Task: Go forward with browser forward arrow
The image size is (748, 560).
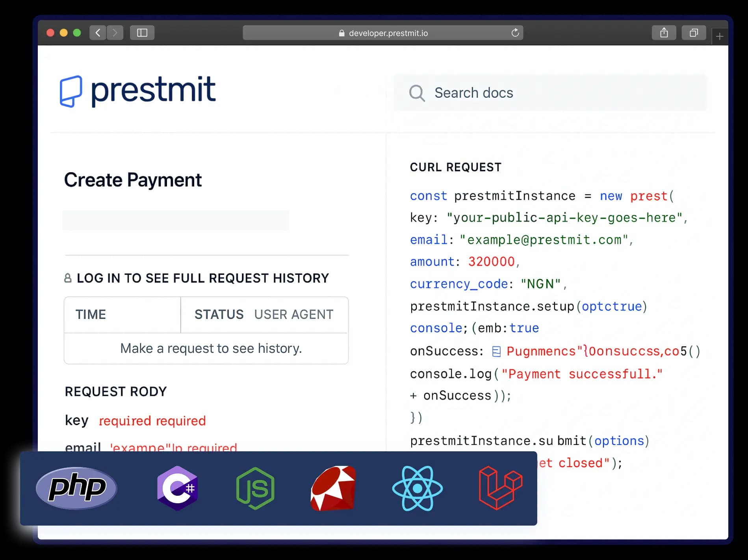Action: tap(115, 33)
